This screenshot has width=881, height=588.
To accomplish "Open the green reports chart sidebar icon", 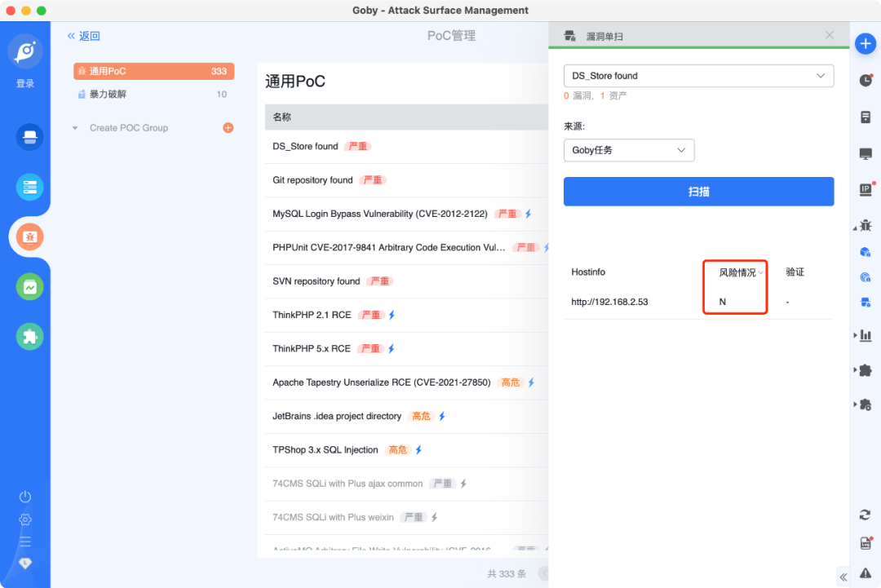I will click(30, 287).
